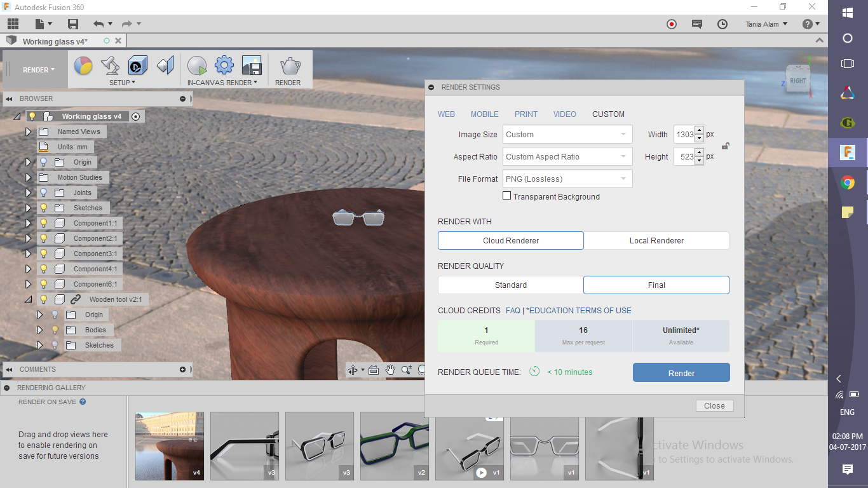
Task: Open the RENDER workspace dropdown
Action: click(x=39, y=70)
